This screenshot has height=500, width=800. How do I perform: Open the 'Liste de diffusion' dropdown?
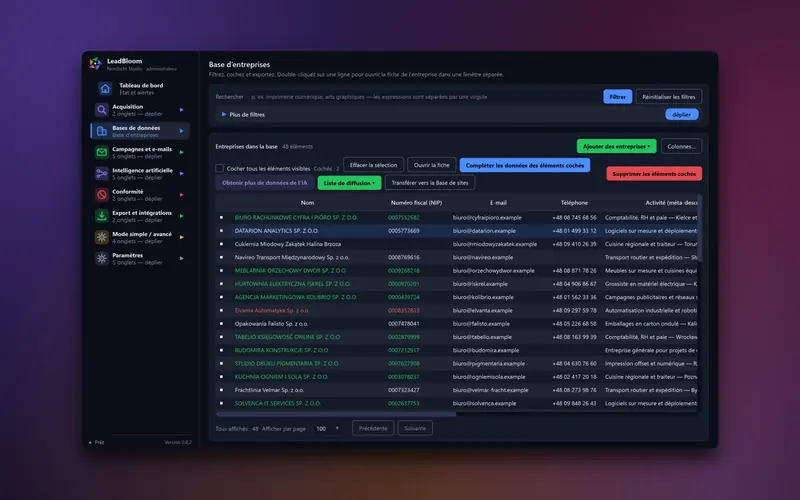349,183
